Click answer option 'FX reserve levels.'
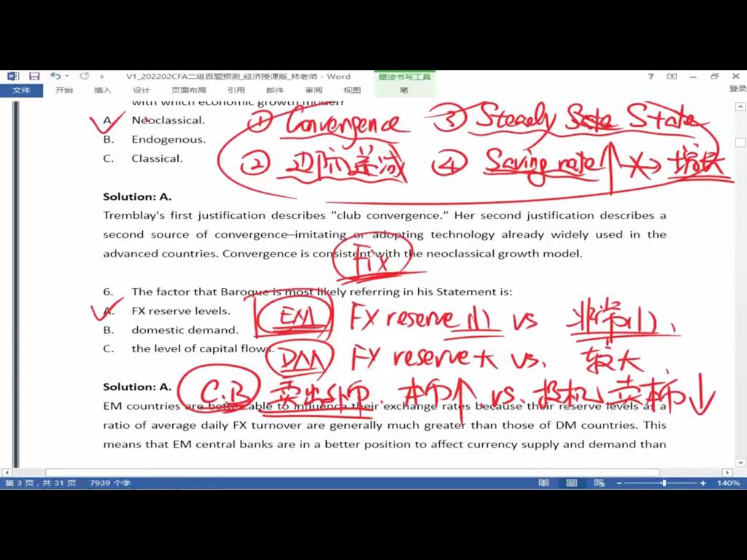 [181, 311]
